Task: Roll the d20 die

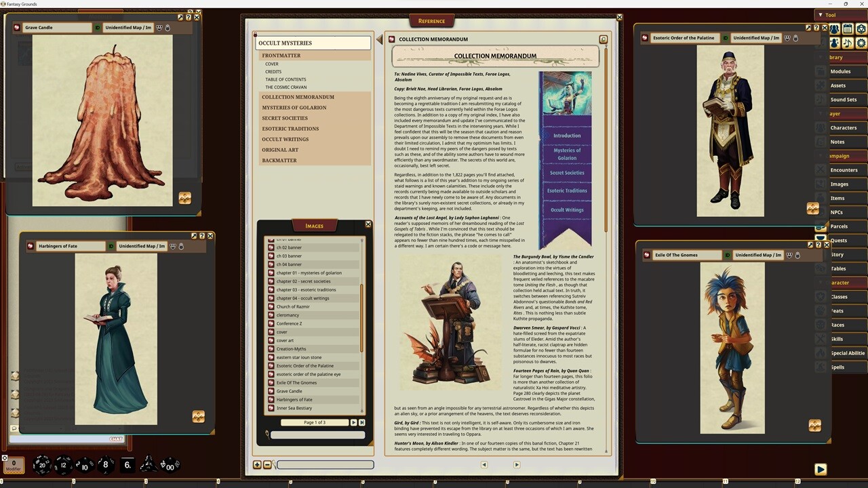Action: [x=41, y=464]
